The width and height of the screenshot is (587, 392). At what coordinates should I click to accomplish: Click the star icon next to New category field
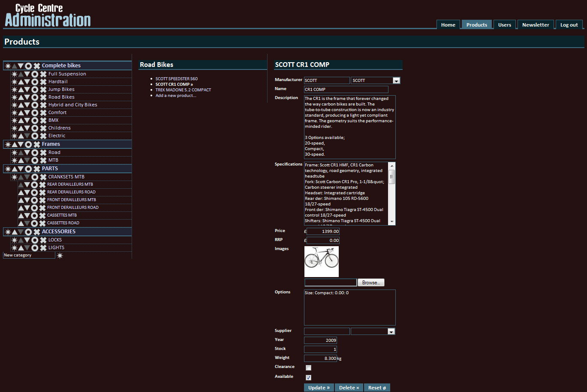(x=60, y=256)
